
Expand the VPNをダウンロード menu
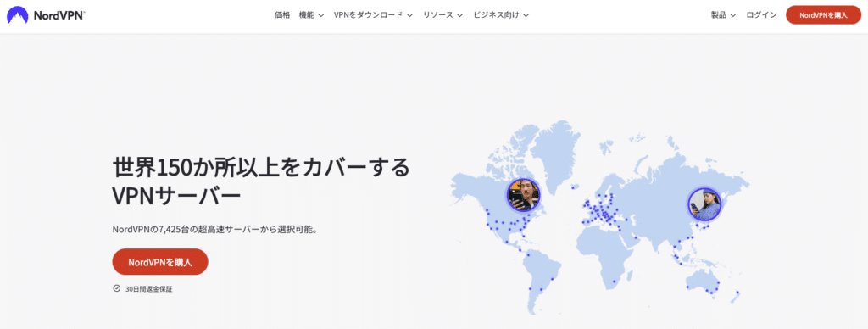tap(373, 15)
